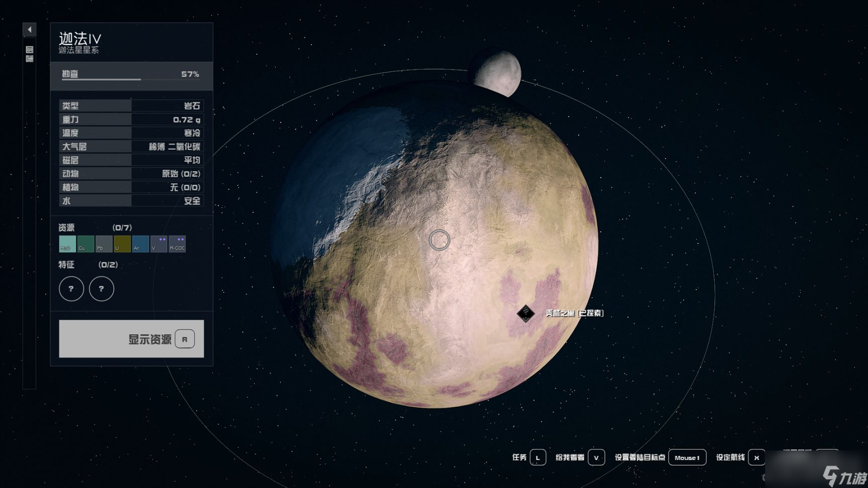868x488 pixels.
Task: Select the U uranium resource tile
Action: click(122, 244)
